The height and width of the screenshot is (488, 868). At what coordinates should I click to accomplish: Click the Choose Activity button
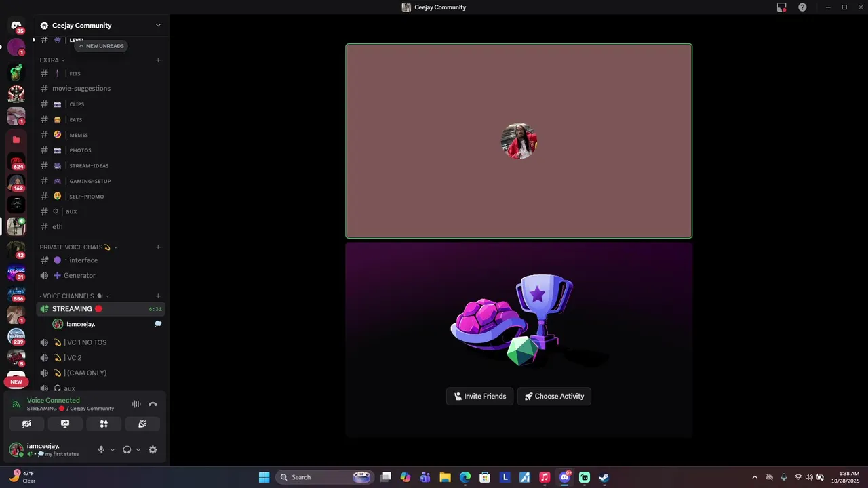(x=554, y=396)
